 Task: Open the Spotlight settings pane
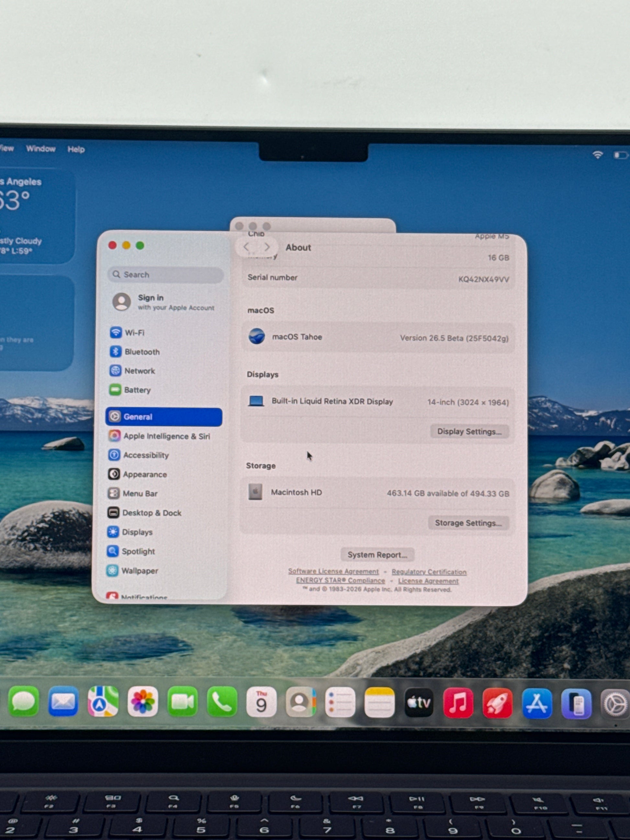tap(138, 551)
